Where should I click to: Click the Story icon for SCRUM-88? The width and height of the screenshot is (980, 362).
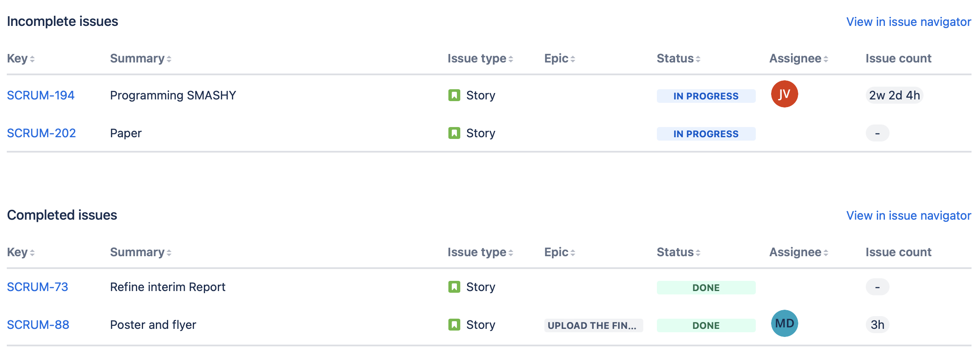[454, 325]
